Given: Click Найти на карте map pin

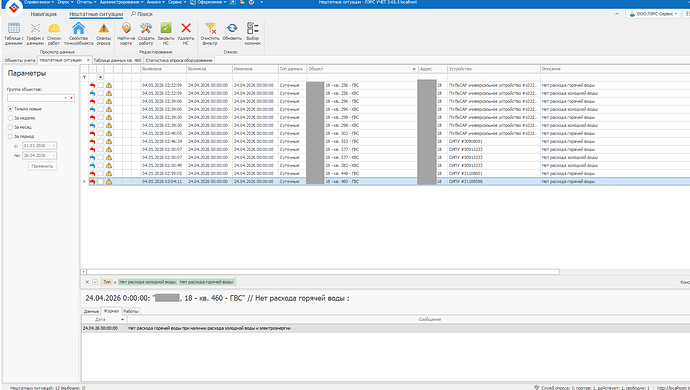Looking at the screenshot, I should 126,33.
